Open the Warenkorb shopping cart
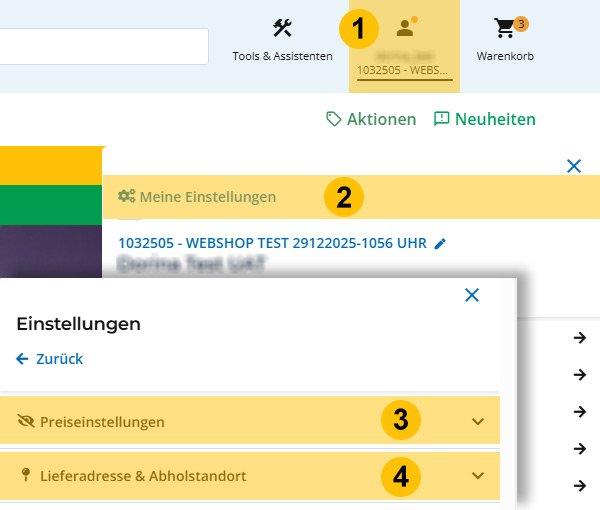 point(505,39)
